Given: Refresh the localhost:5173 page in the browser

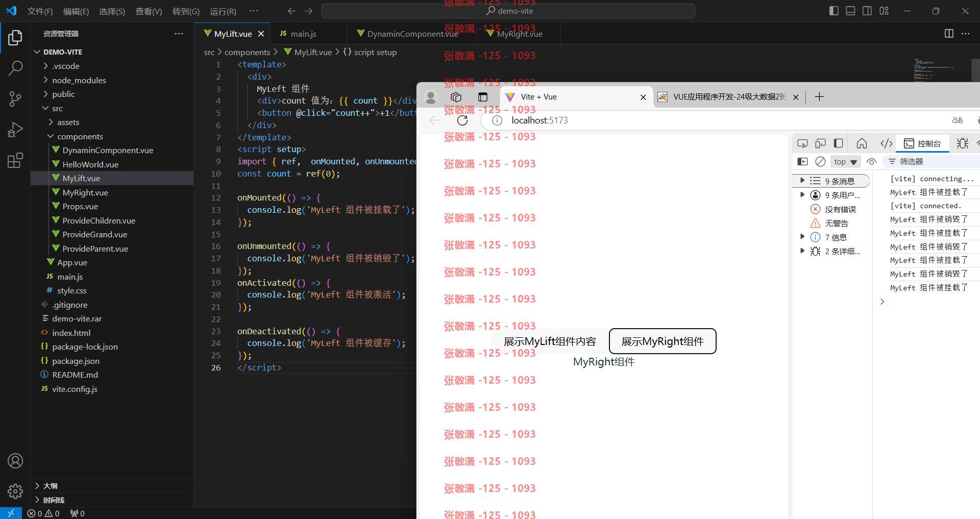Looking at the screenshot, I should point(462,120).
